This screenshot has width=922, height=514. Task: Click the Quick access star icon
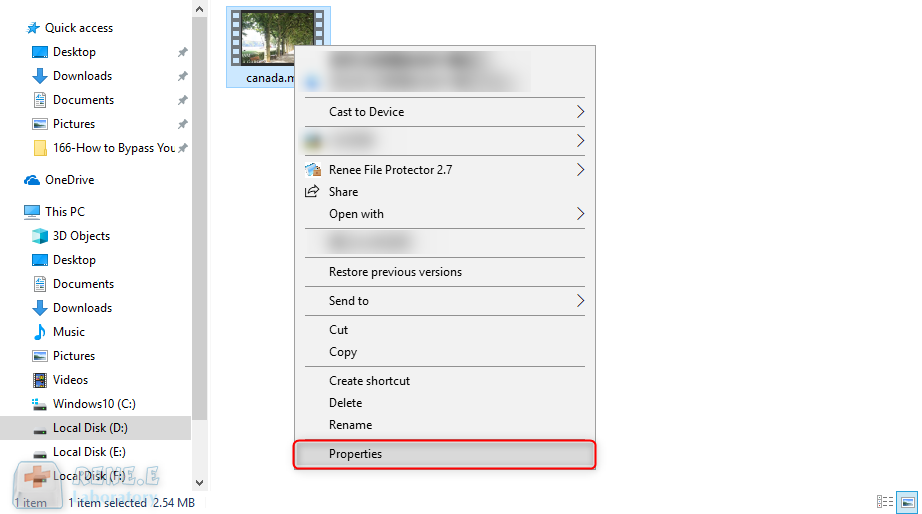tap(32, 28)
